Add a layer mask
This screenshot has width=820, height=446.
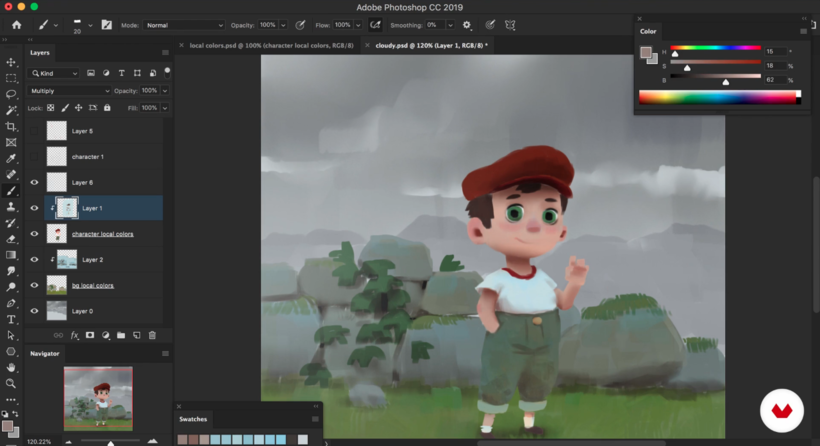pos(90,335)
